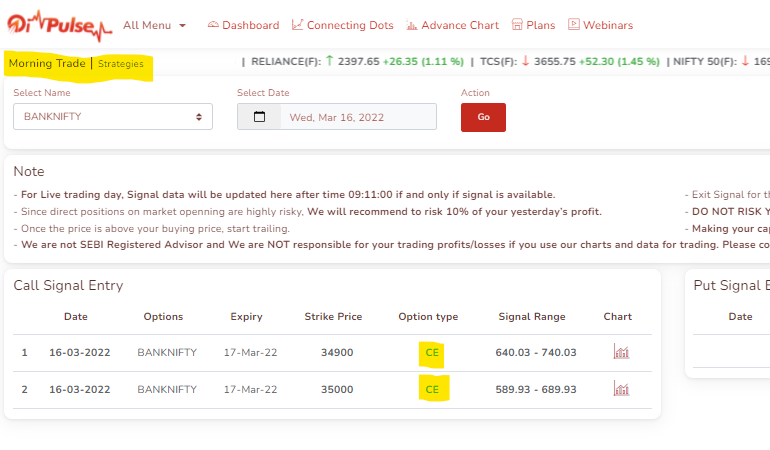Click the calendar icon for date
The image size is (770, 450).
click(x=259, y=116)
